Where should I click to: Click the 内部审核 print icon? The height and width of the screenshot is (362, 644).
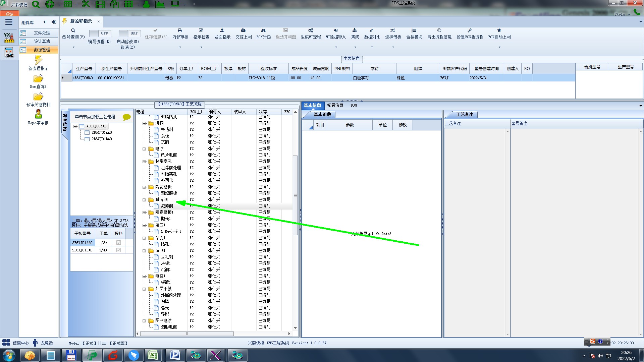click(180, 31)
